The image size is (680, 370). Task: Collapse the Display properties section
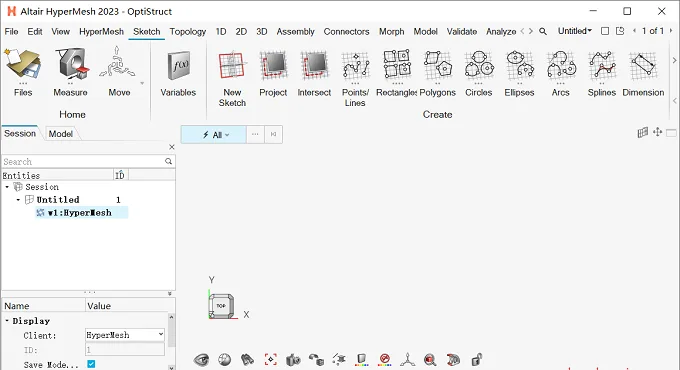7,321
